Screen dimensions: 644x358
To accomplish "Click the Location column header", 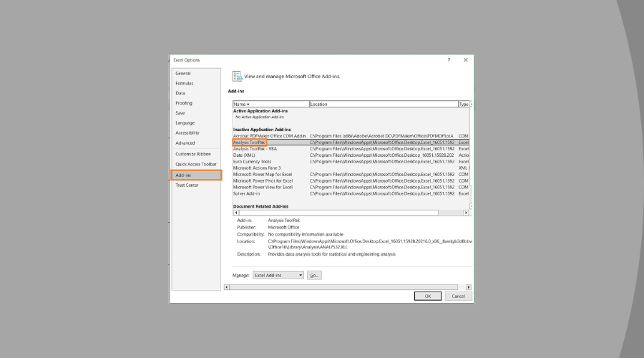I will point(384,104).
